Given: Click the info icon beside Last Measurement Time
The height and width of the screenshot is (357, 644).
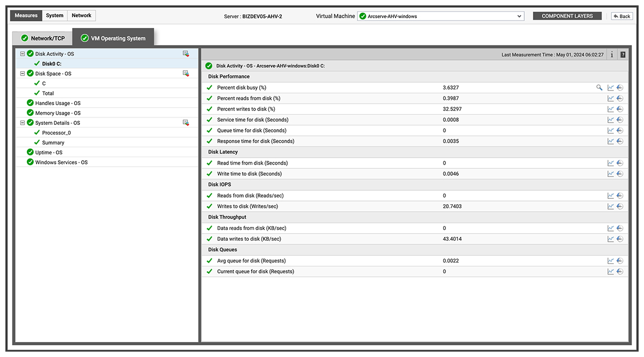Looking at the screenshot, I should (612, 54).
